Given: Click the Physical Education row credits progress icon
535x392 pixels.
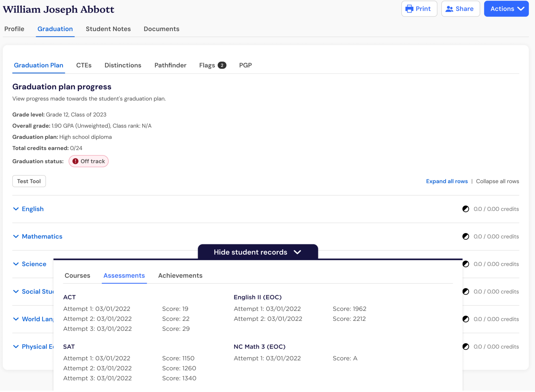Looking at the screenshot, I should tap(466, 346).
